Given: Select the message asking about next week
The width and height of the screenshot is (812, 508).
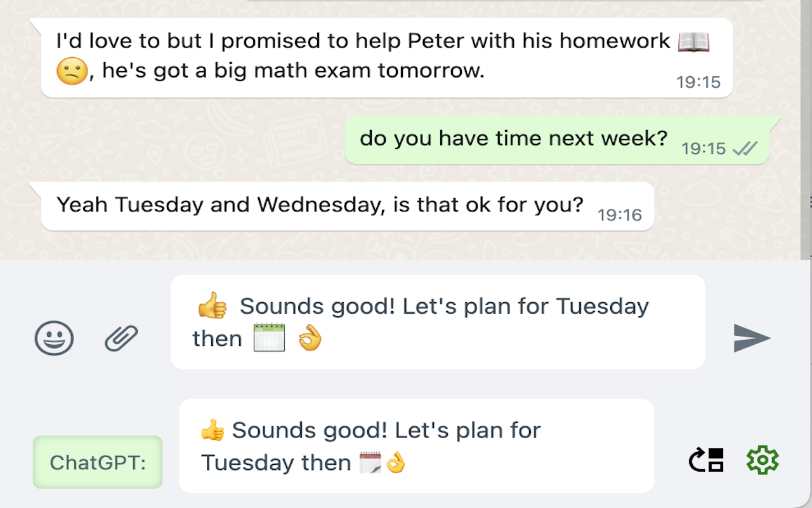Looking at the screenshot, I should 514,138.
